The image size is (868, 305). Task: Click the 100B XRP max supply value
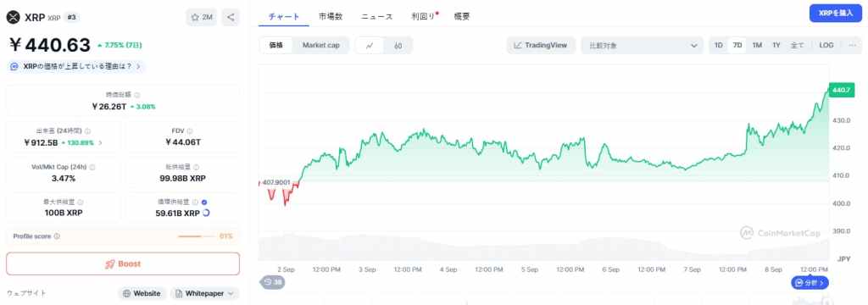64,213
